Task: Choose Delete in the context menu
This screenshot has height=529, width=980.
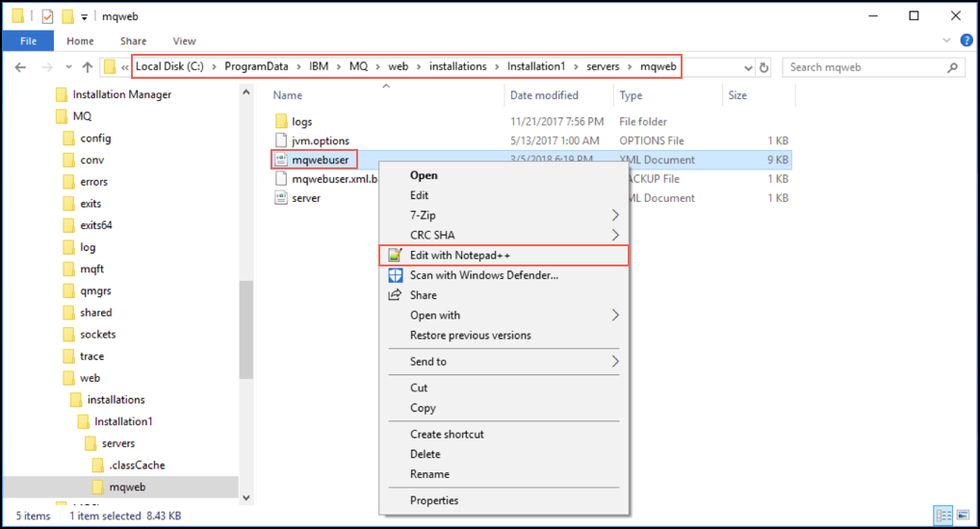Action: (503, 454)
